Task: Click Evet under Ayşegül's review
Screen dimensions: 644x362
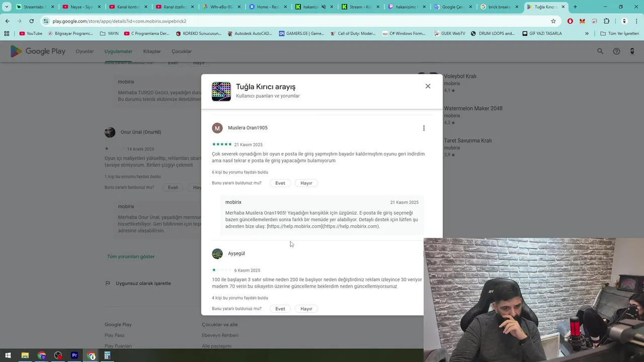Action: [x=280, y=309]
